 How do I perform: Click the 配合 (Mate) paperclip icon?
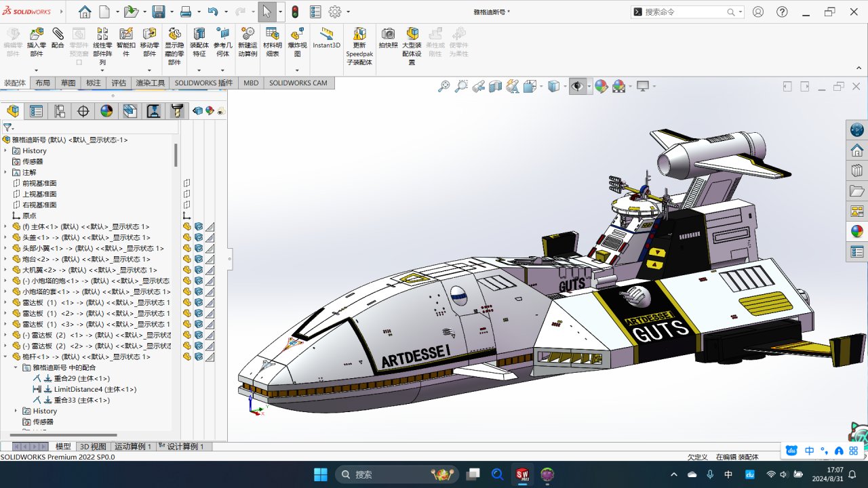(x=58, y=34)
